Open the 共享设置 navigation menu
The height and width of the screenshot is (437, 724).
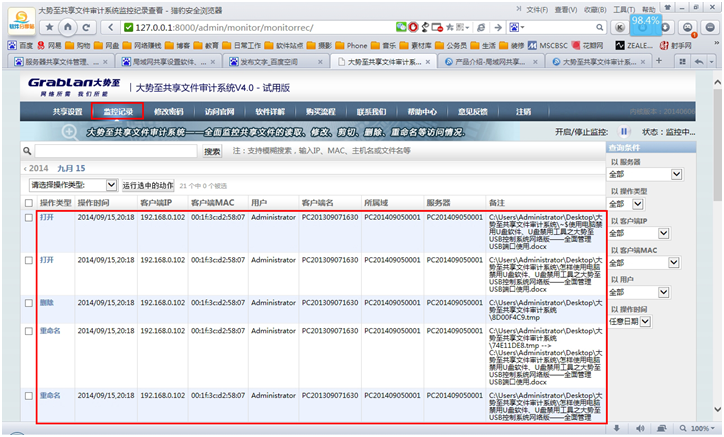(68, 111)
